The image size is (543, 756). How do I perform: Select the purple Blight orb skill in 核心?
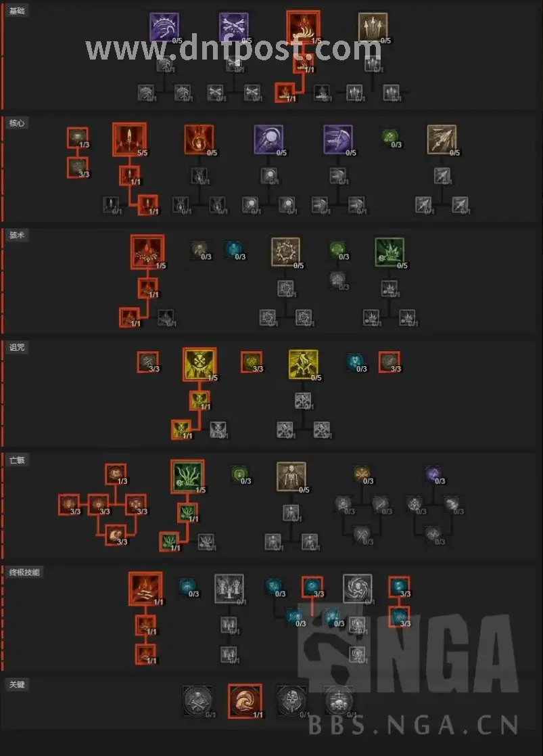[x=268, y=139]
